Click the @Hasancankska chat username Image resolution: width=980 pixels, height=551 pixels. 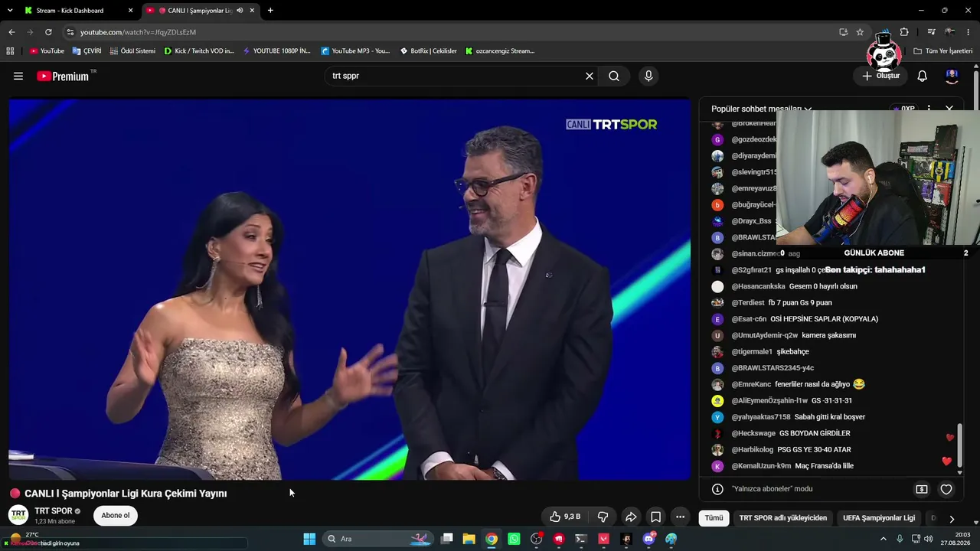pos(758,286)
